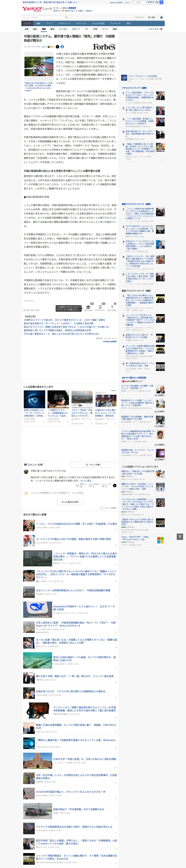
Task: Click the 新しい視点 exclamation reaction icon
Action: (112, 307)
